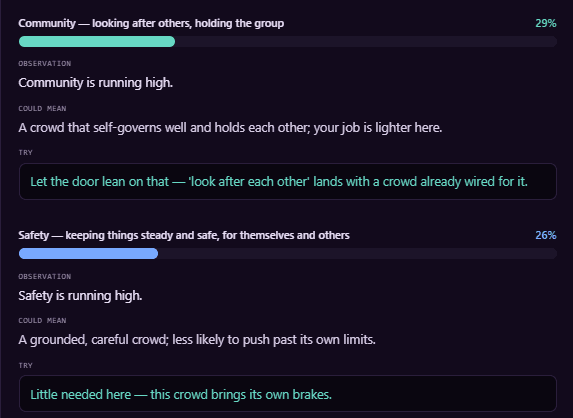Click the 'A grounded, careful crowd' text
573x418 pixels.
tap(197, 340)
